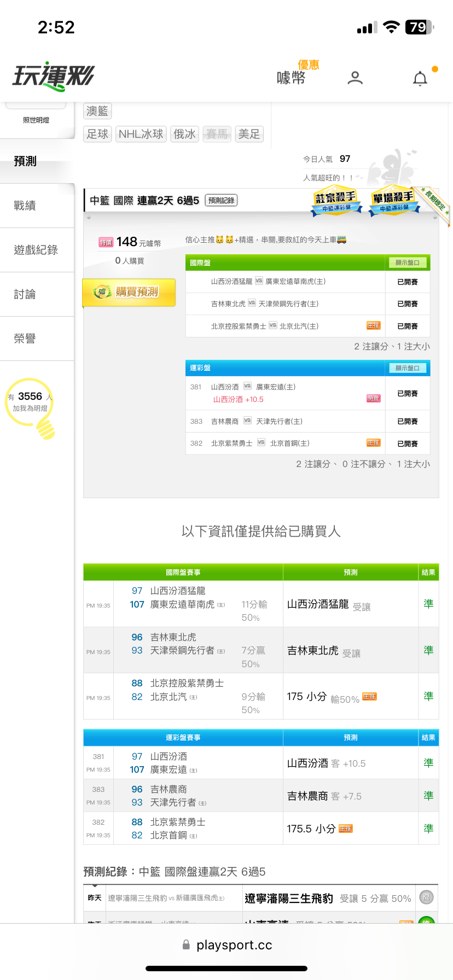453x980 pixels.
Task: Click the Wi-Fi status icon
Action: tap(391, 27)
